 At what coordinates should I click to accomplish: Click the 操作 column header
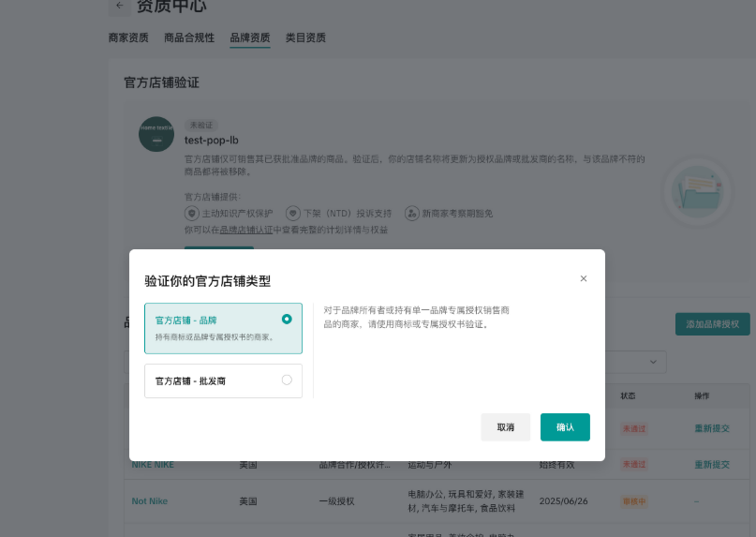coord(702,395)
